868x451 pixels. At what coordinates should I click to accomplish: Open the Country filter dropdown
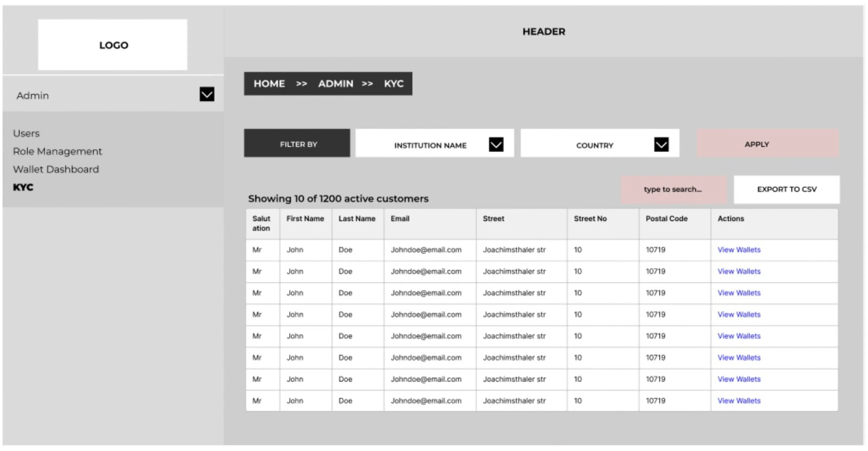[661, 145]
